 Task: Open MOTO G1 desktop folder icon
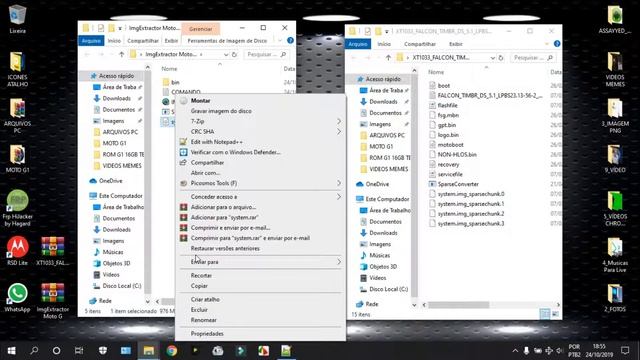coord(17,159)
